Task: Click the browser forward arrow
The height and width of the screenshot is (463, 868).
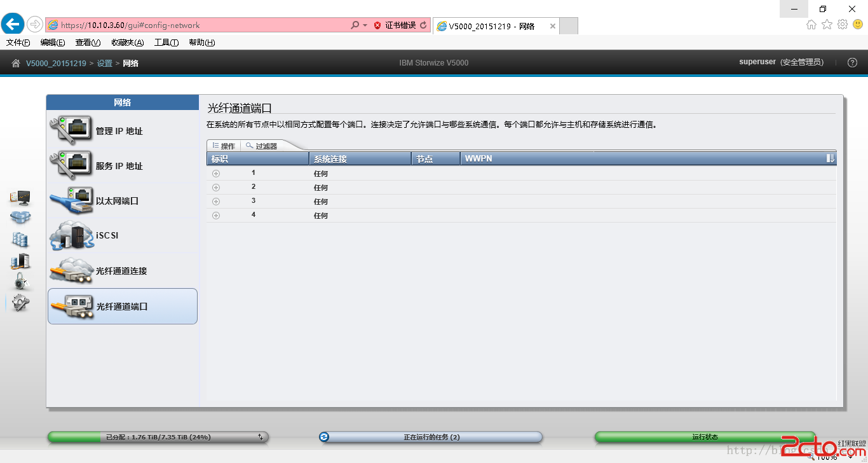Action: 35,25
